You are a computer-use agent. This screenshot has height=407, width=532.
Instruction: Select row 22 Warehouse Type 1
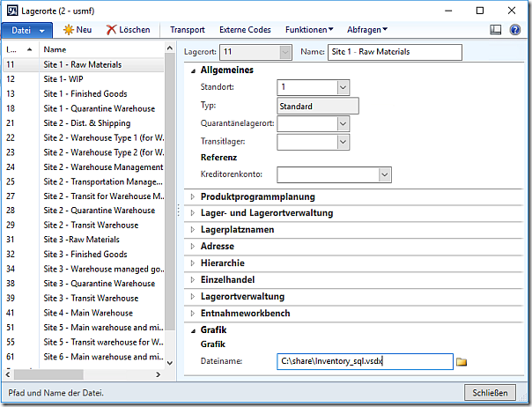84,137
